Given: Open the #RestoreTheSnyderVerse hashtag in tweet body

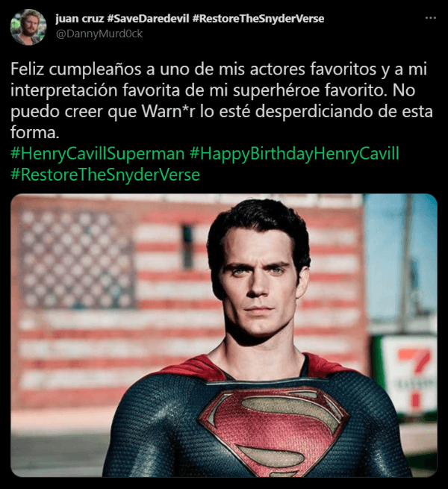Looking at the screenshot, I should 105,175.
